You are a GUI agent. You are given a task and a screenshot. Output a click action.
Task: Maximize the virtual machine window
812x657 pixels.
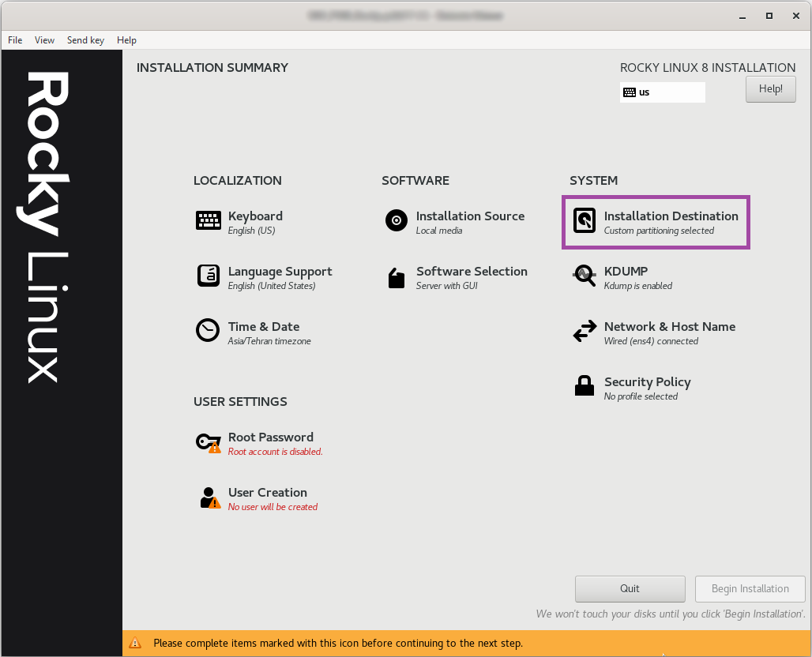coord(769,16)
